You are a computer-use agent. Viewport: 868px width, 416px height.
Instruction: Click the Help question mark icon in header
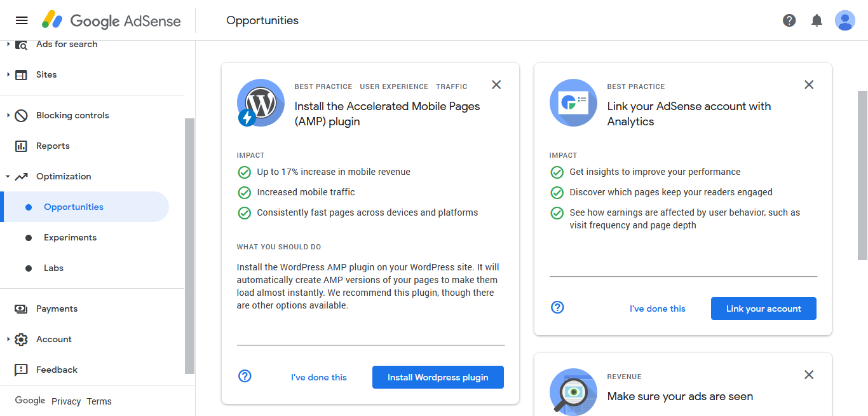(789, 20)
